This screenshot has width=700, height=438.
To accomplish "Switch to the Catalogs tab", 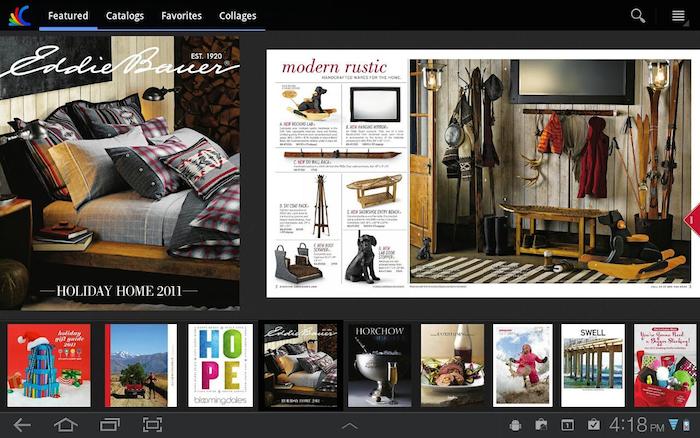I will tap(125, 16).
